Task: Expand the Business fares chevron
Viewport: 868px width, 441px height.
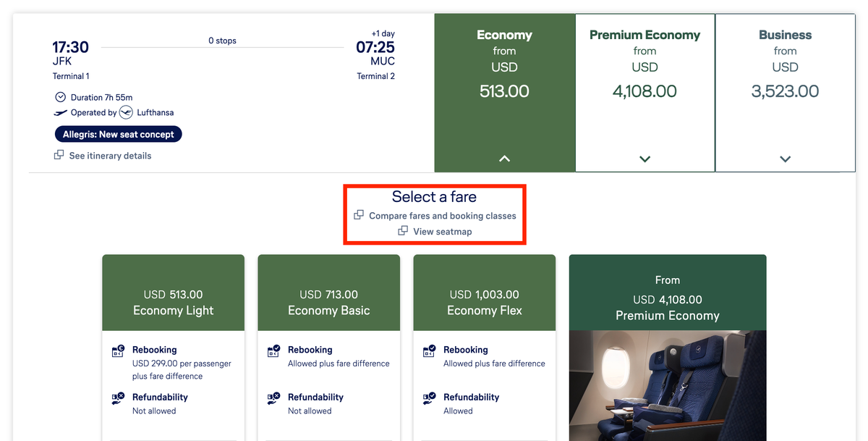Action: (784, 159)
